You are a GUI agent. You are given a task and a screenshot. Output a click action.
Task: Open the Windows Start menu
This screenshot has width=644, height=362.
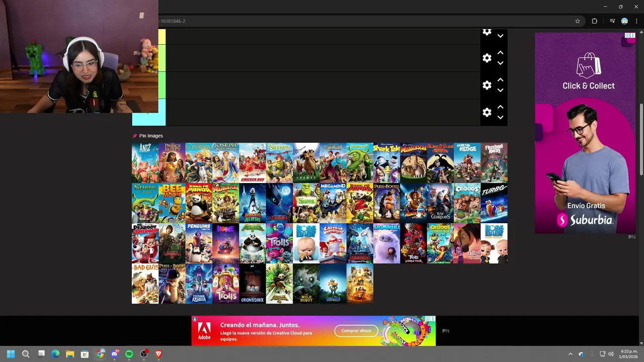(11, 354)
